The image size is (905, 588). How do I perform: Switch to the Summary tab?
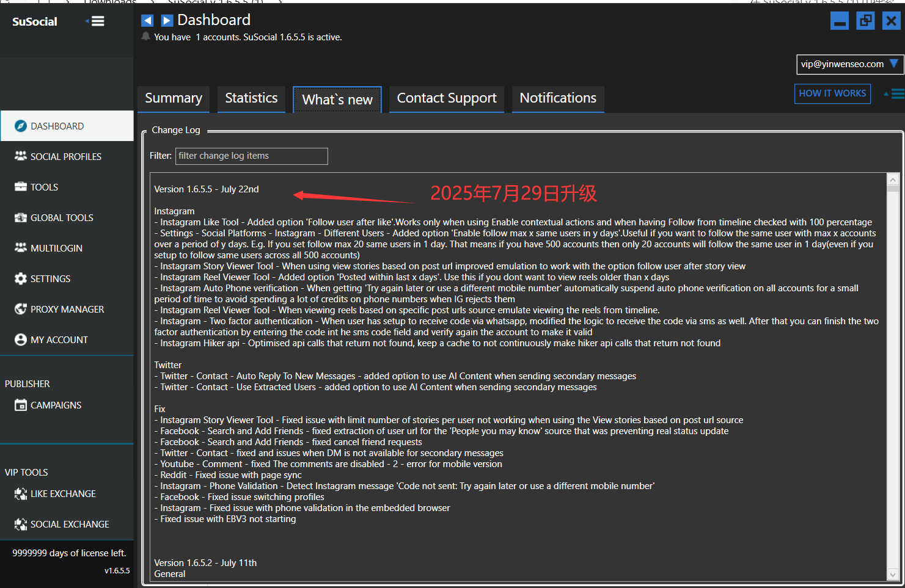pyautogui.click(x=174, y=99)
